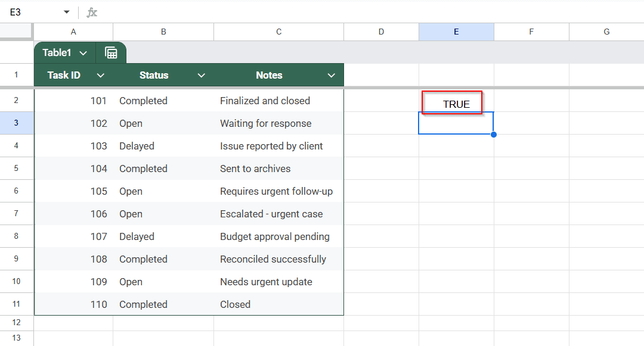Click the Notes header cell text
Image resolution: width=644 pixels, height=346 pixels.
[x=269, y=76]
